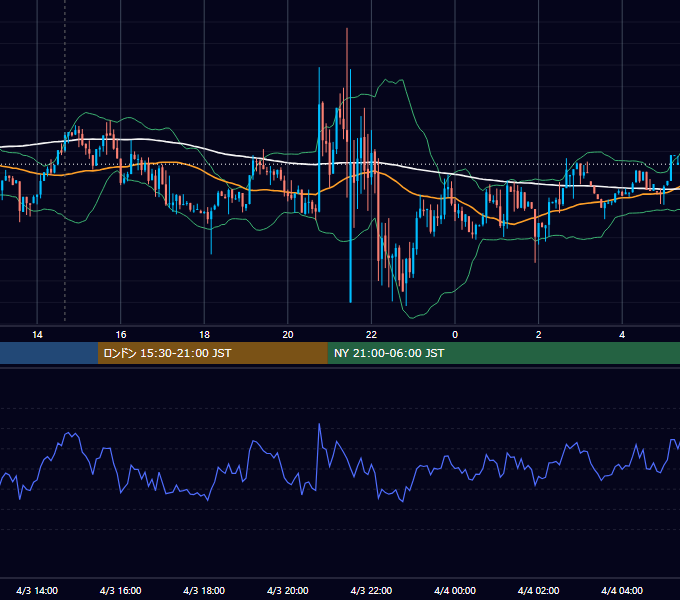Click the 4/4 00:00 label on the indicator axis
This screenshot has width=680, height=600.
[x=455, y=590]
